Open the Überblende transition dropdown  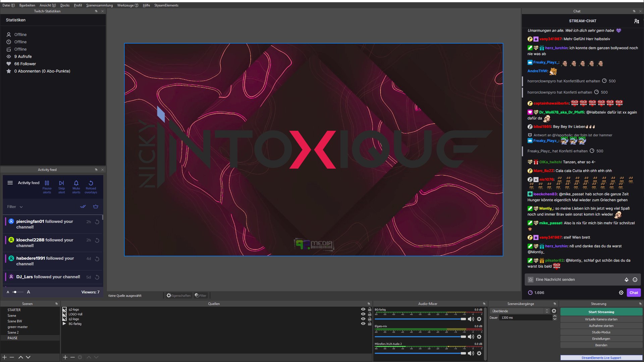[520, 311]
